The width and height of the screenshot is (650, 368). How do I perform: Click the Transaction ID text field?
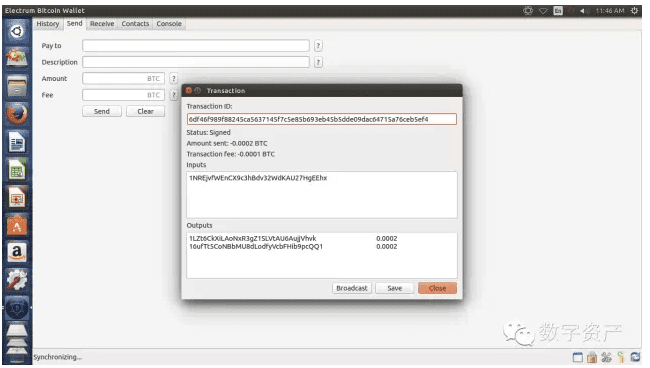coord(322,119)
